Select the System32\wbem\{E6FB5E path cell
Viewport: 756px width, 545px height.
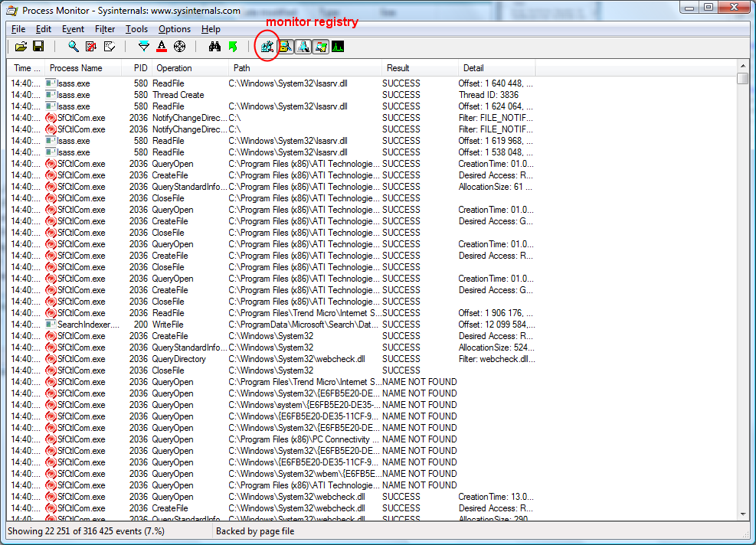(x=305, y=474)
